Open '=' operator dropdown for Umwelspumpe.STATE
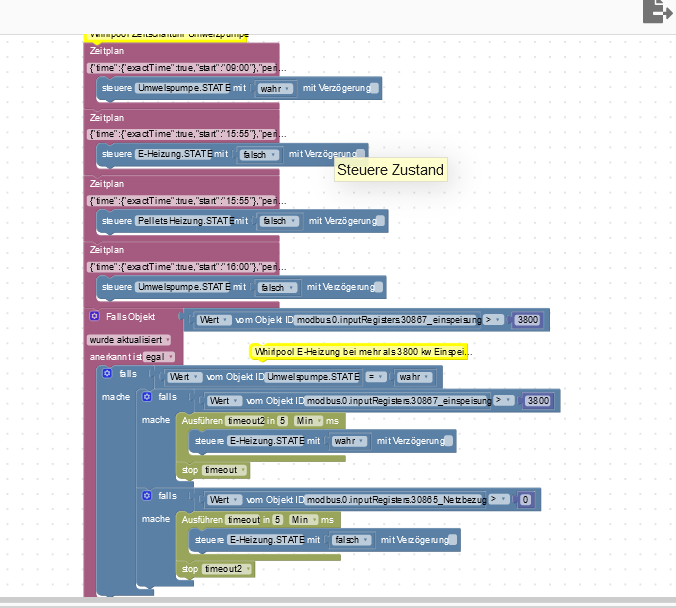The image size is (676, 608). (x=376, y=377)
